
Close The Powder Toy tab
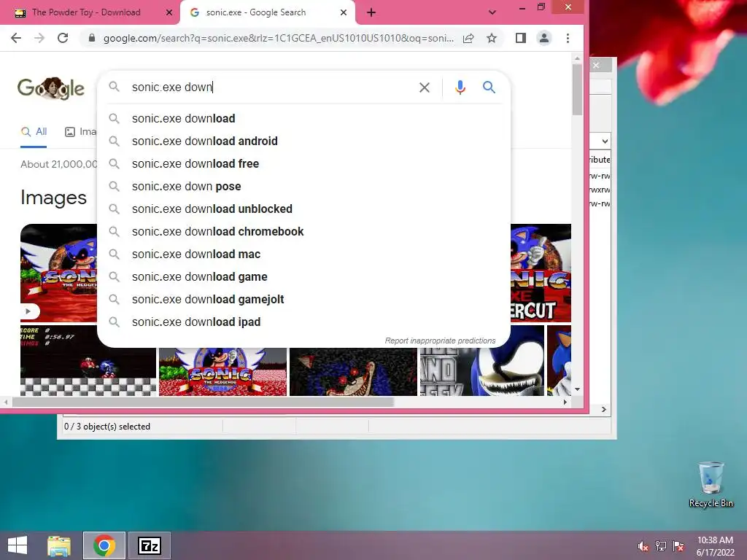pos(169,13)
